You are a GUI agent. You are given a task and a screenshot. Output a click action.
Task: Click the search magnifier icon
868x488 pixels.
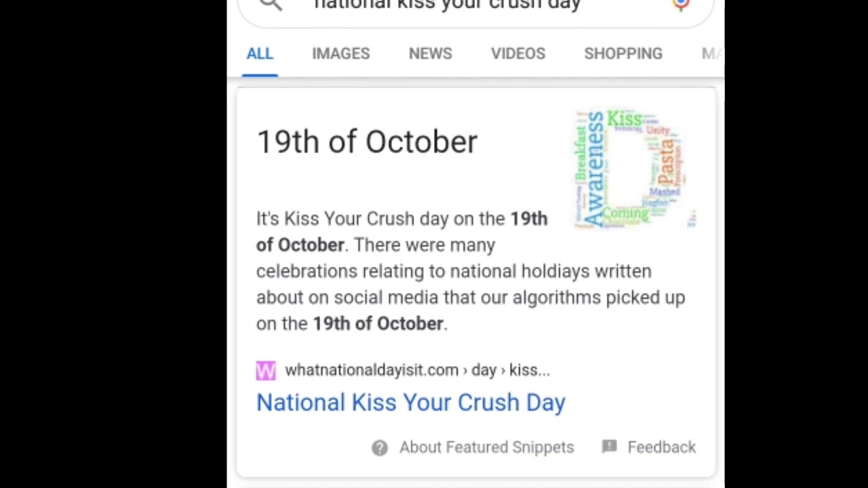(271, 4)
